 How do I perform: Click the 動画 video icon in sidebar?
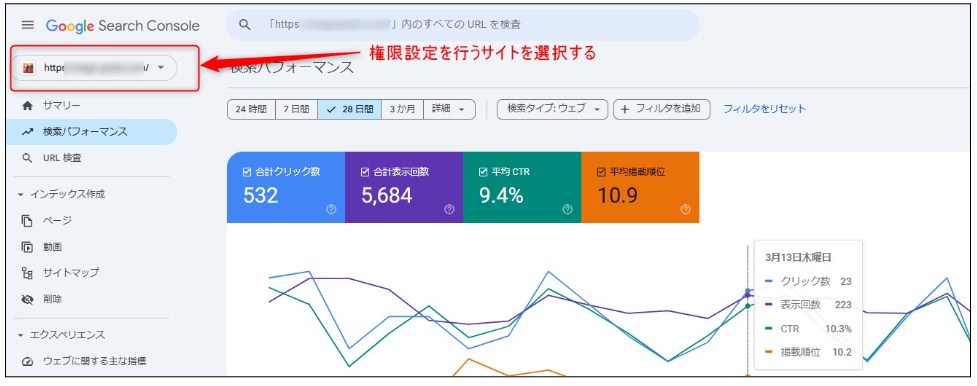pyautogui.click(x=27, y=247)
